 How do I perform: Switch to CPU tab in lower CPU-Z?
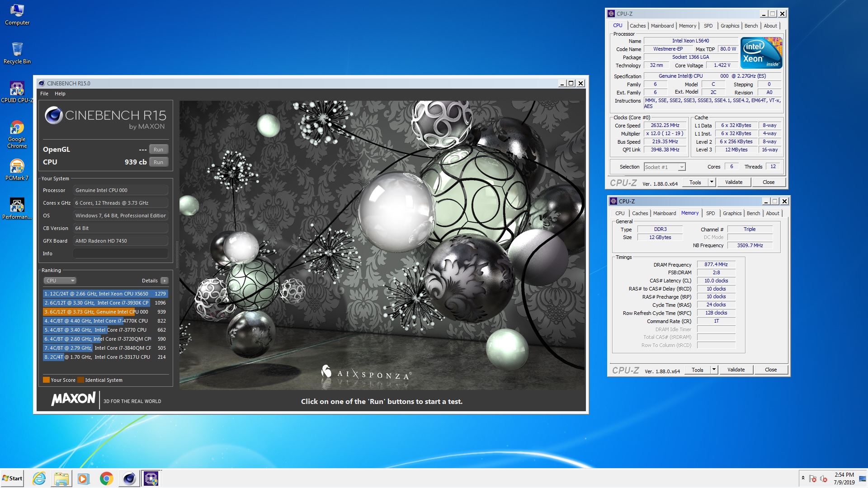(620, 213)
